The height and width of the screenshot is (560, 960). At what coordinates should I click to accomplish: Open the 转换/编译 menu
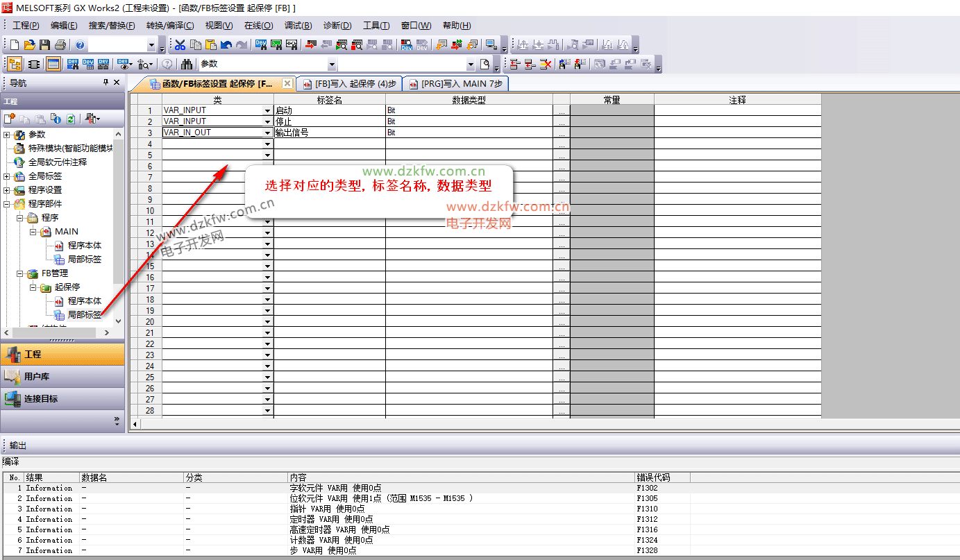click(x=169, y=26)
